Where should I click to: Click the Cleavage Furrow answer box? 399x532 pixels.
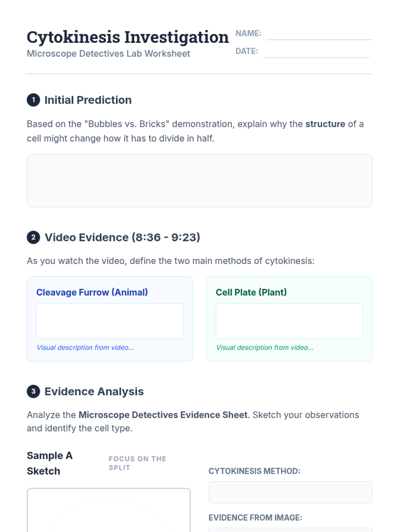[x=110, y=321]
